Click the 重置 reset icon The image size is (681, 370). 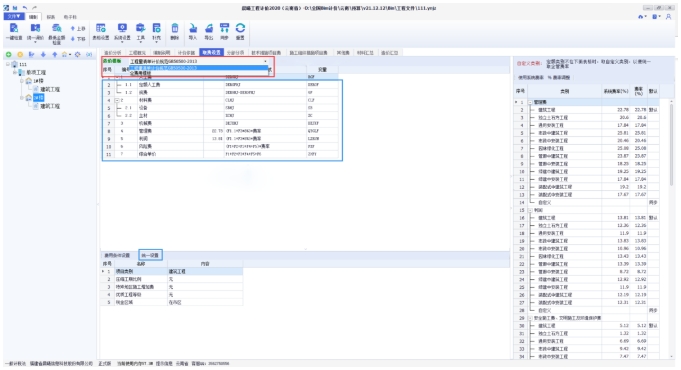click(240, 29)
